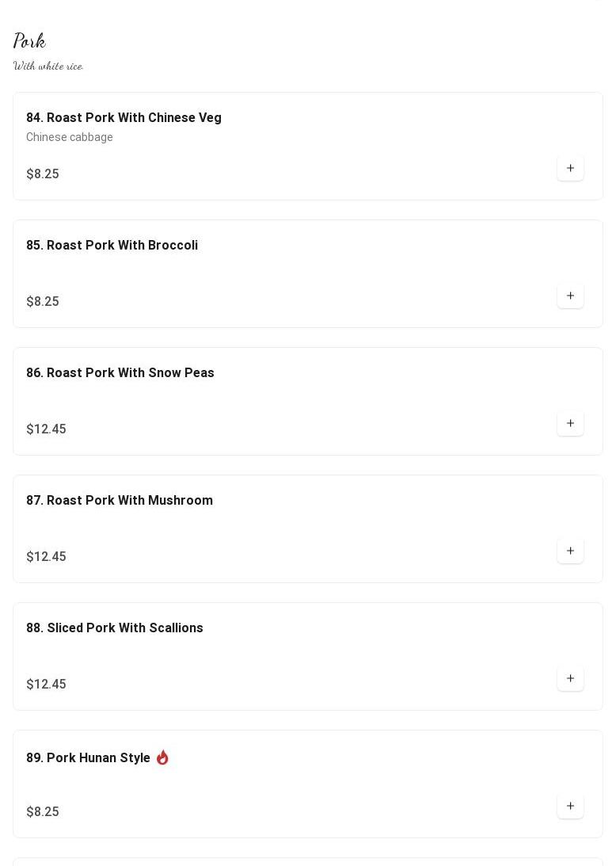
Task: Click plus icon for Roast Pork With Broccoli
Action: pos(570,296)
